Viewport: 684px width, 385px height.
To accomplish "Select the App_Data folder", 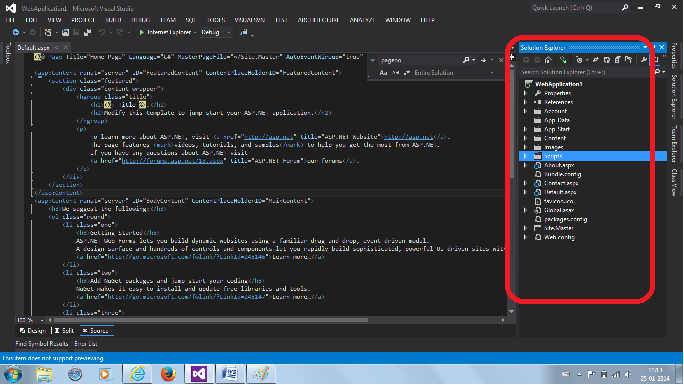I will pyautogui.click(x=557, y=120).
